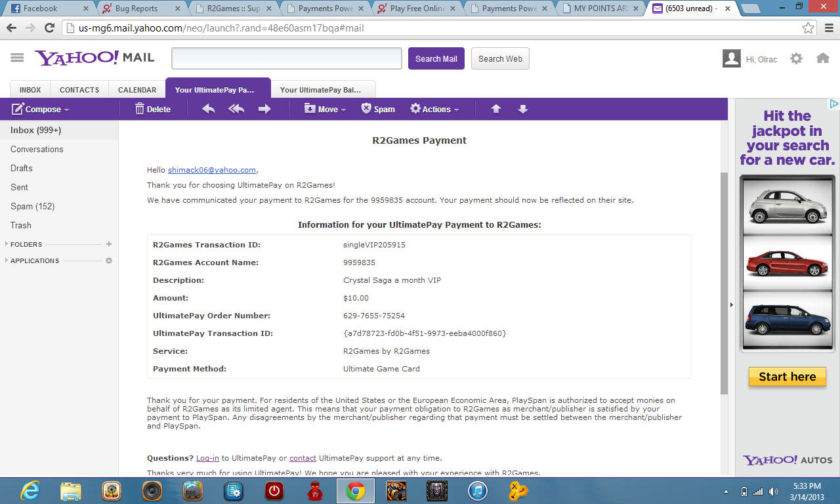Go to previous message up arrow
840x504 pixels.
pos(496,109)
